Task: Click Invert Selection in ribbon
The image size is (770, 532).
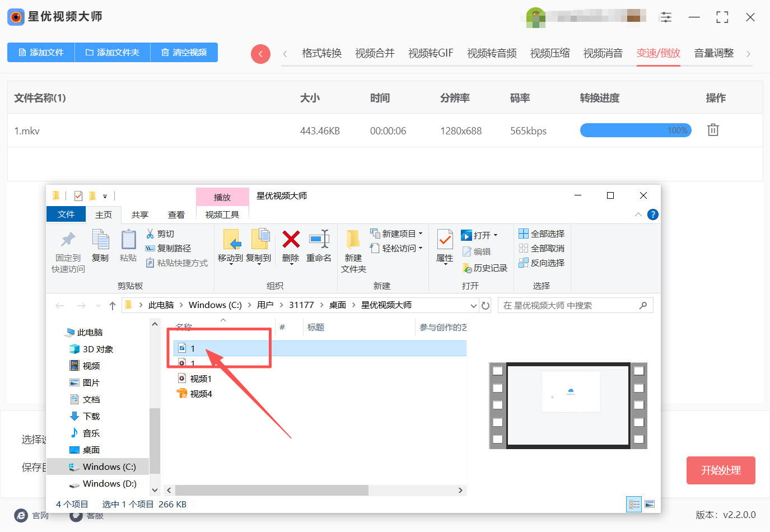Action: [542, 263]
